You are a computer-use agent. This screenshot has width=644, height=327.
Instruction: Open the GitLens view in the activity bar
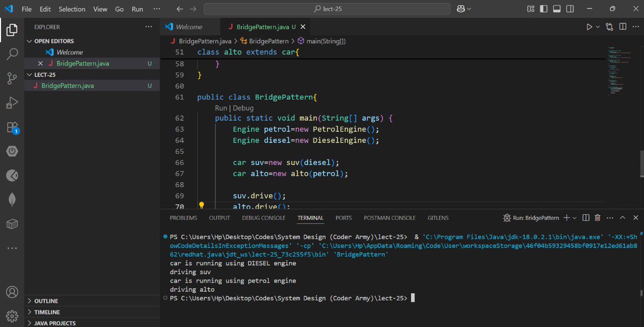pos(12,176)
